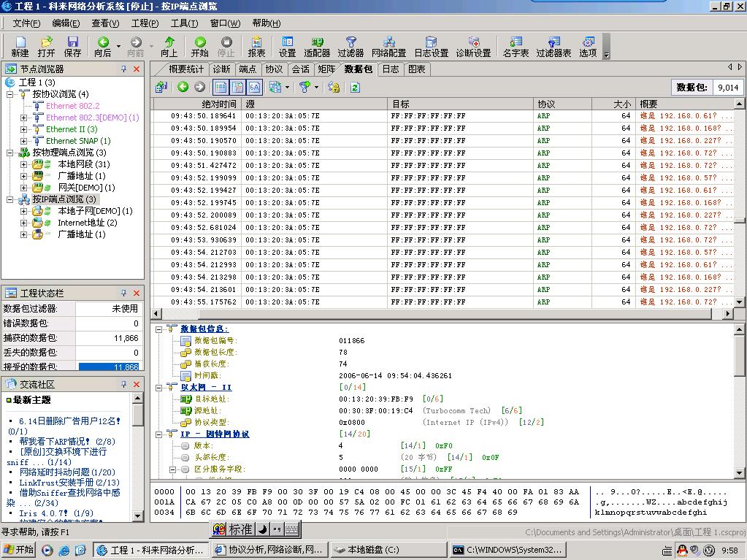
Task: Pin the 节点浏览器 panel with pushpin
Action: 124,69
